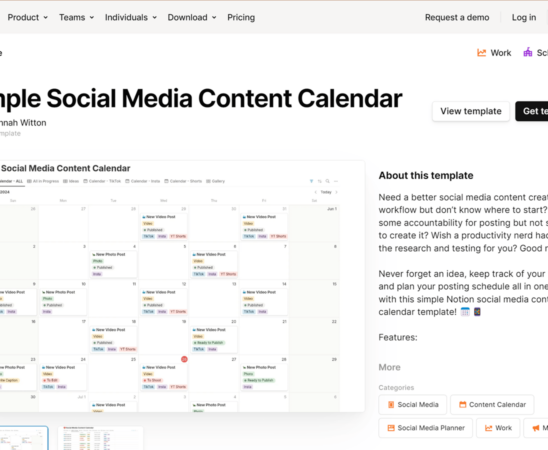Screen dimensions: 548x450
Task: Open the Hannah Witton creator link
Action: pyautogui.click(x=23, y=123)
